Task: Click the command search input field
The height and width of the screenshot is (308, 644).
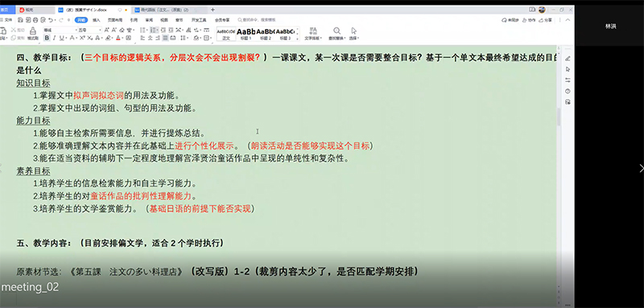Action: (x=258, y=19)
